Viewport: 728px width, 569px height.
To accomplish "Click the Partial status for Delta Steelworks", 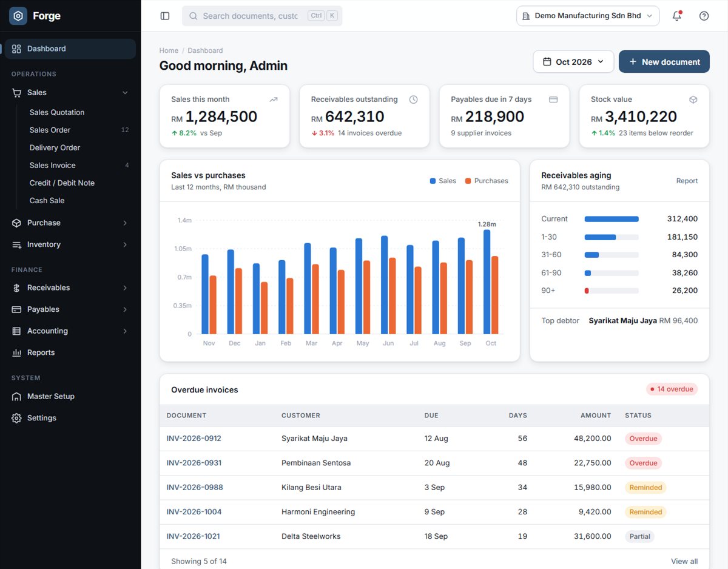I will click(640, 536).
